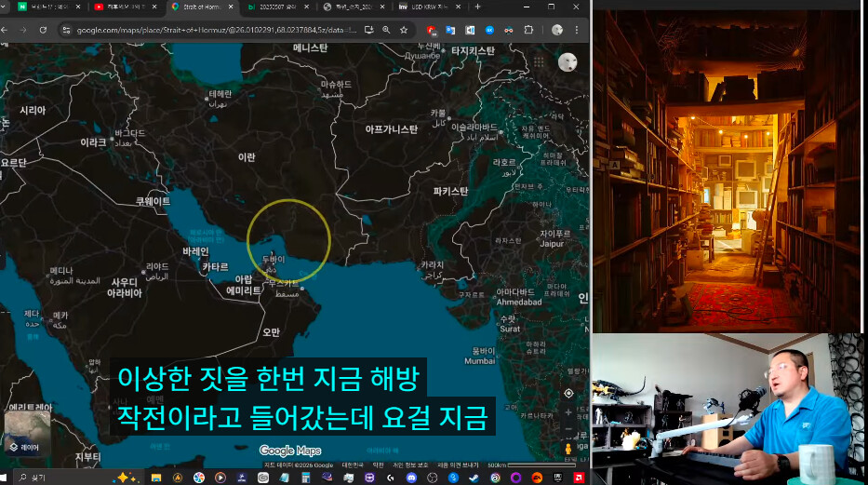Switch to the 20230507 tab
This screenshot has height=485, width=868.
pyautogui.click(x=277, y=7)
